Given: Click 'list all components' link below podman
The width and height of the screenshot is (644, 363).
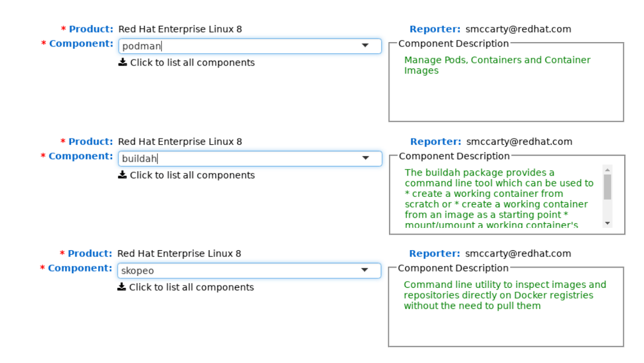Looking at the screenshot, I should coord(192,63).
